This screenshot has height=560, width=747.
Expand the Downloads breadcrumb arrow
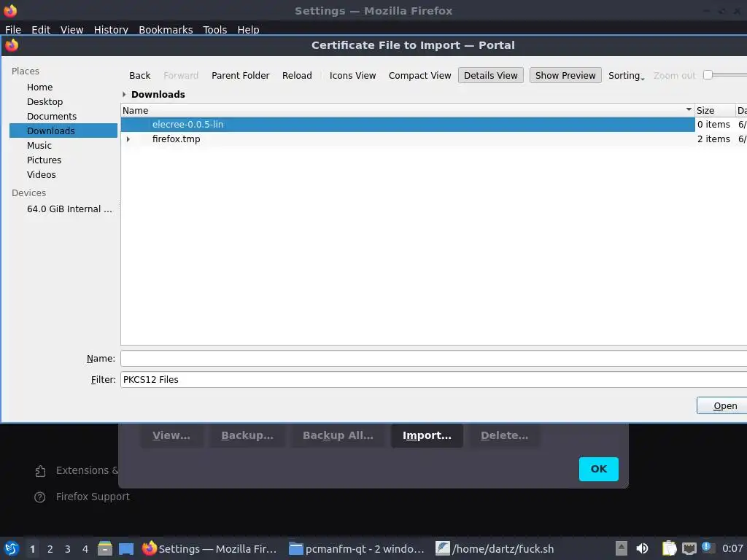124,94
